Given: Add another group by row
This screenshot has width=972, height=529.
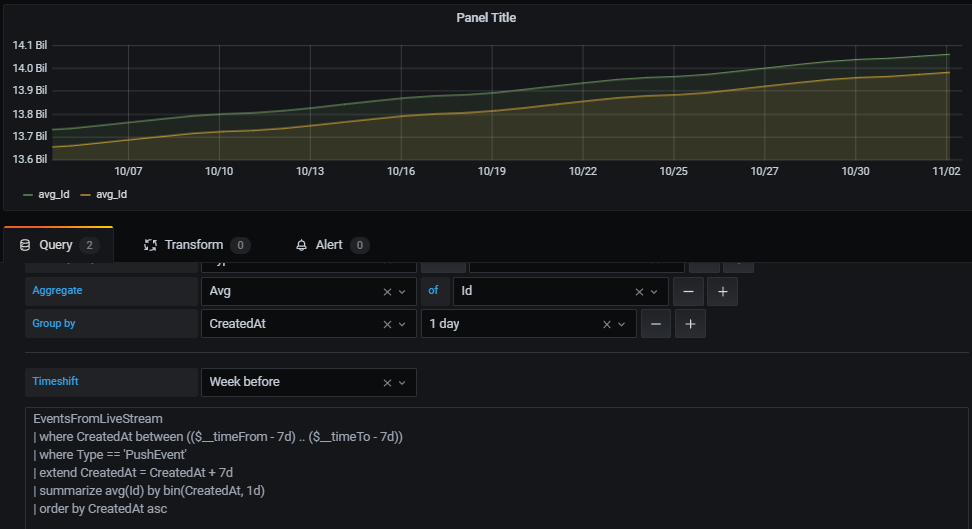Looking at the screenshot, I should tap(691, 324).
